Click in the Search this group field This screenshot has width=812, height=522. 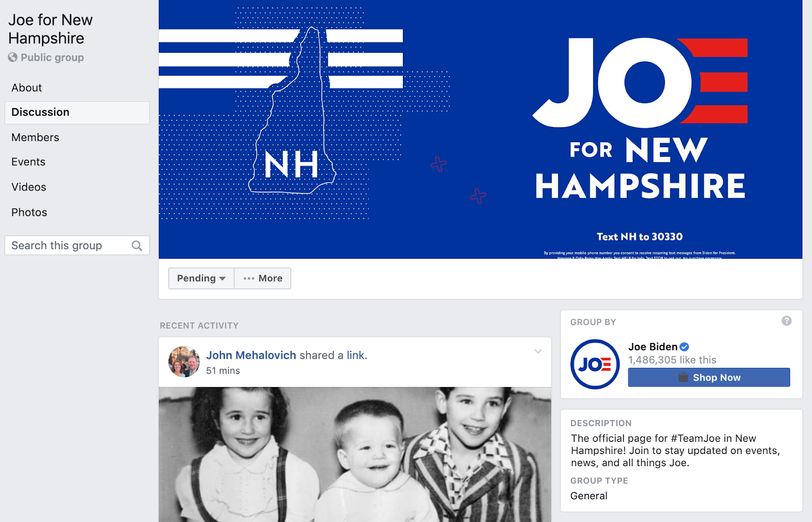pos(77,246)
